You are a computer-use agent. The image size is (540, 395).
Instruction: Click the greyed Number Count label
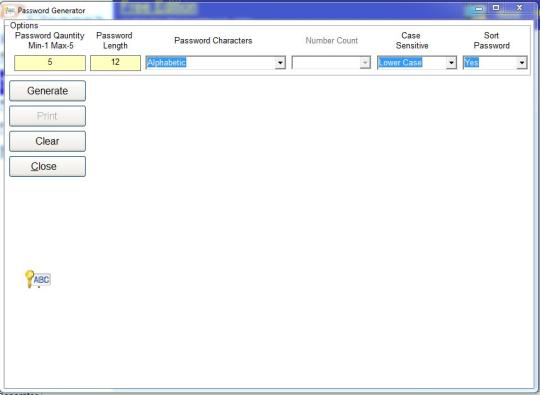point(332,41)
